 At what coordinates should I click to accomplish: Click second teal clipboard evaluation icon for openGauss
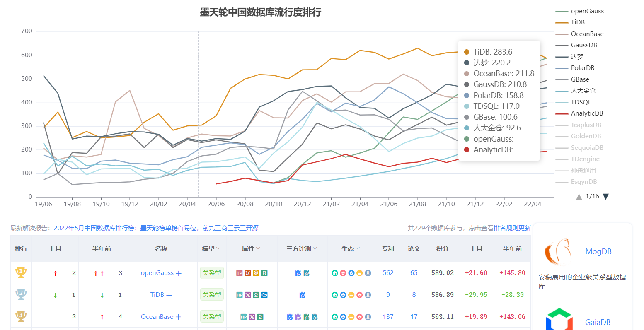[306, 273]
